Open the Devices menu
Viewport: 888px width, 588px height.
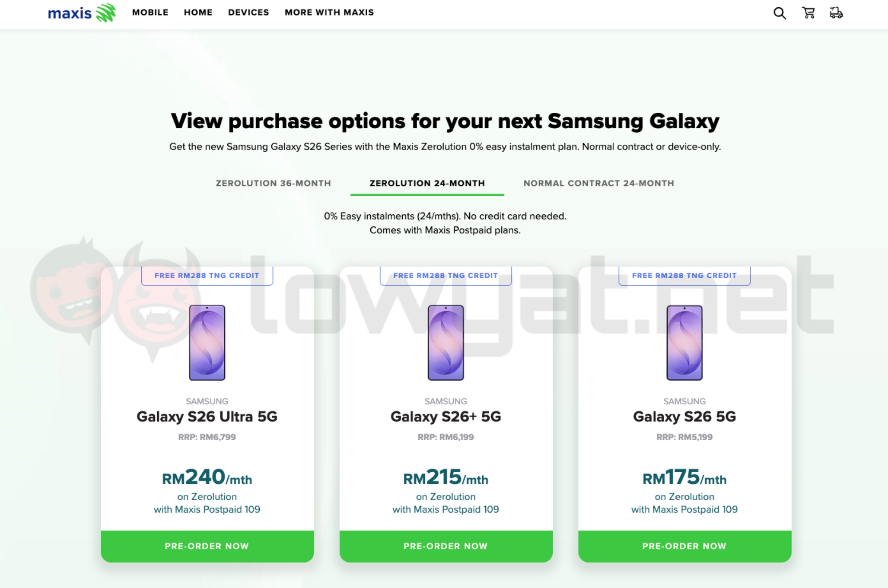click(x=249, y=12)
